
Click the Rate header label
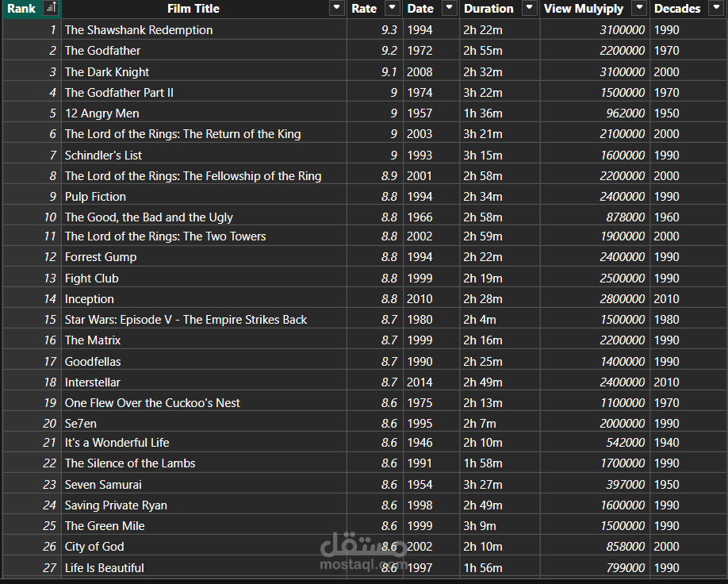(364, 9)
